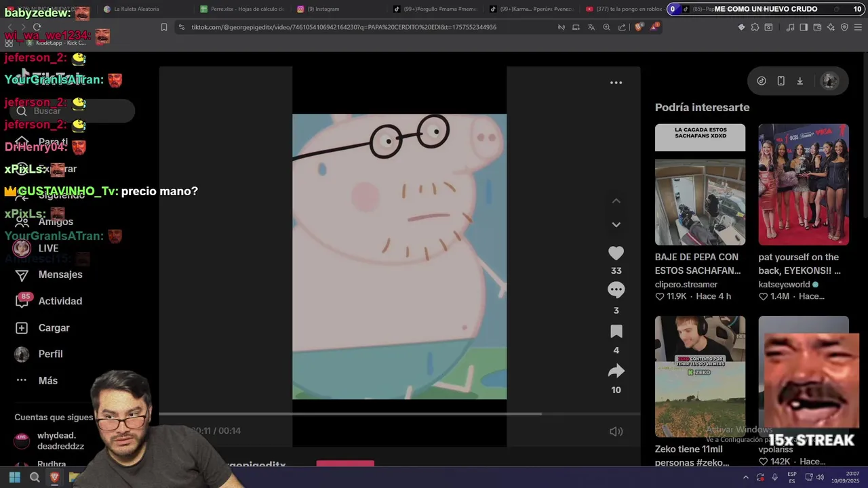Click the TikTok coins icon

[762, 81]
